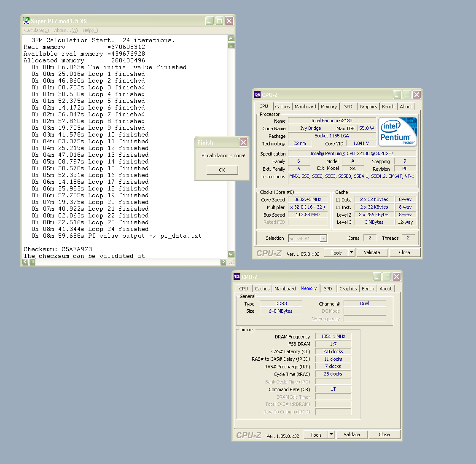Click the Tools button in lower CPU-Z window
476x464 pixels.
coord(316,434)
